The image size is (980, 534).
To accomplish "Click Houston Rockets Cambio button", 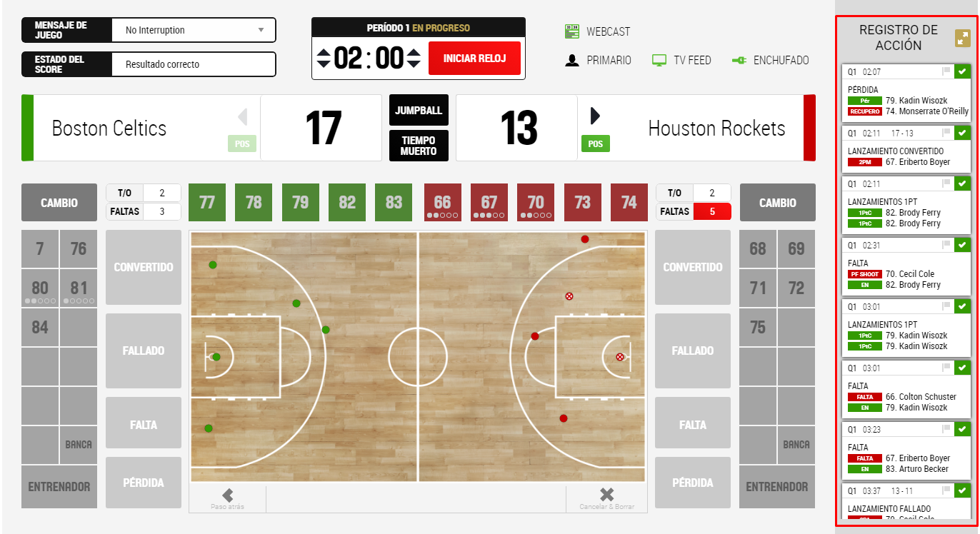I will tap(778, 203).
